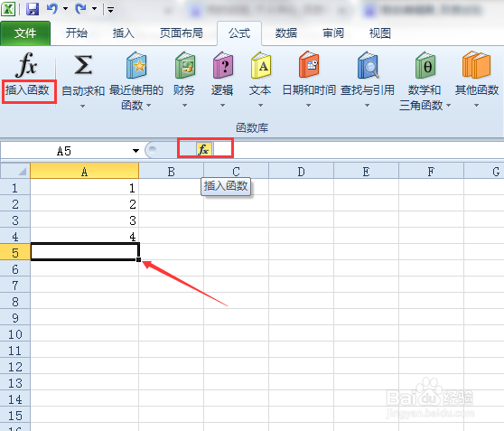Select cell A1 containing 1
The height and width of the screenshot is (431, 504).
[x=85, y=188]
